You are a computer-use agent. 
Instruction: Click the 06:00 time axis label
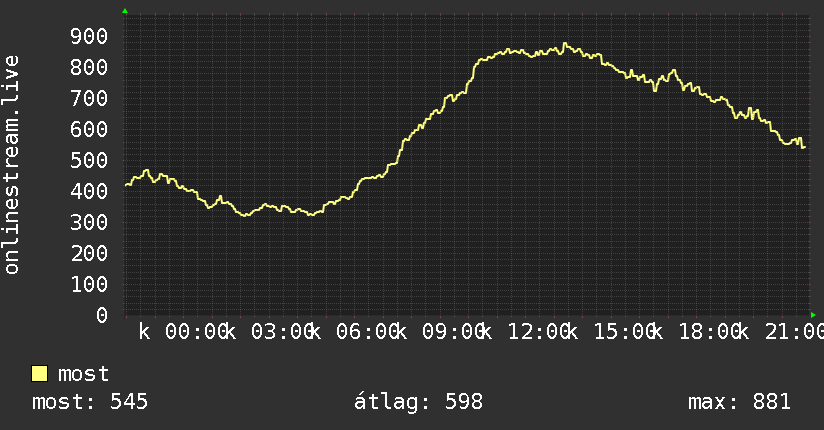368,332
